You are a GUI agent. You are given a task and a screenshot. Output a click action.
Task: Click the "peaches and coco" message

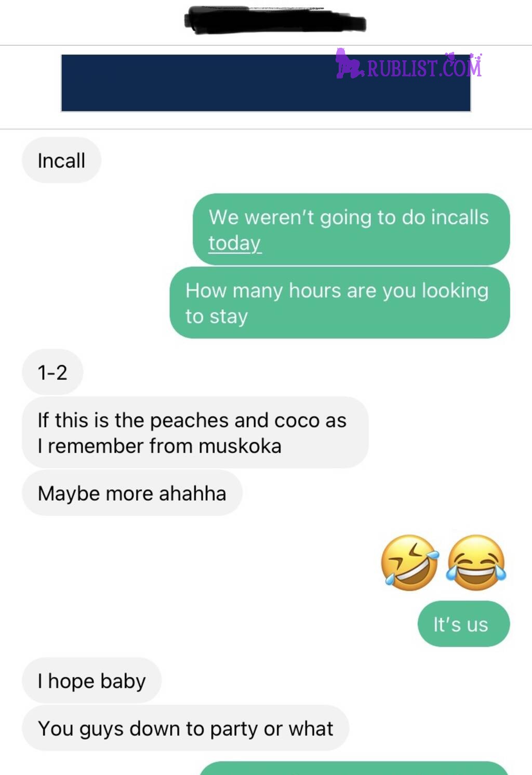coord(195,433)
